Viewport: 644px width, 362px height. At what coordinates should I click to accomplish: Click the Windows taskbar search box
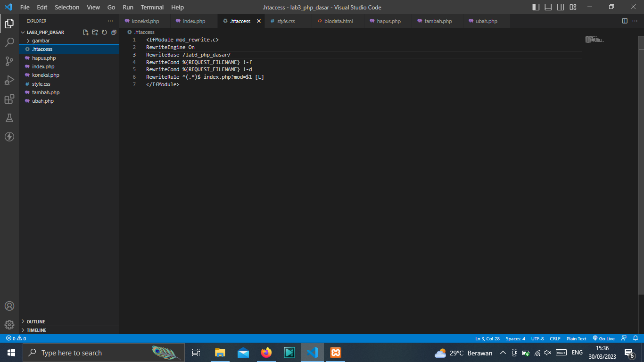point(103,353)
